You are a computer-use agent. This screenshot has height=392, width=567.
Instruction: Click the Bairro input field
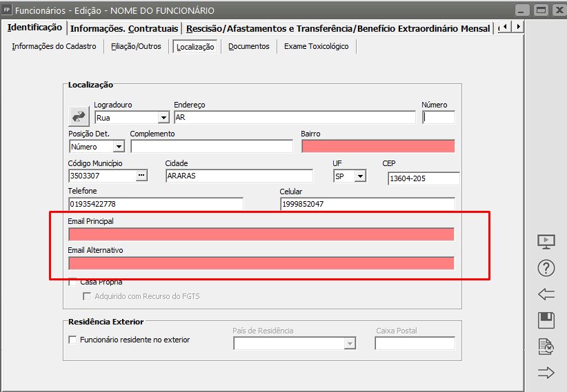pos(377,146)
